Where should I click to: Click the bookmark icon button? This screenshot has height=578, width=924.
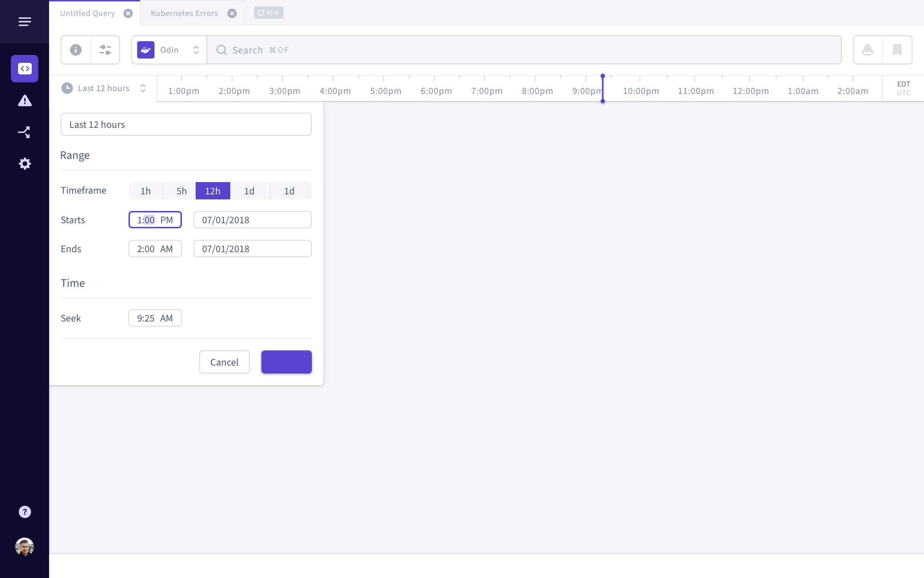click(x=897, y=50)
